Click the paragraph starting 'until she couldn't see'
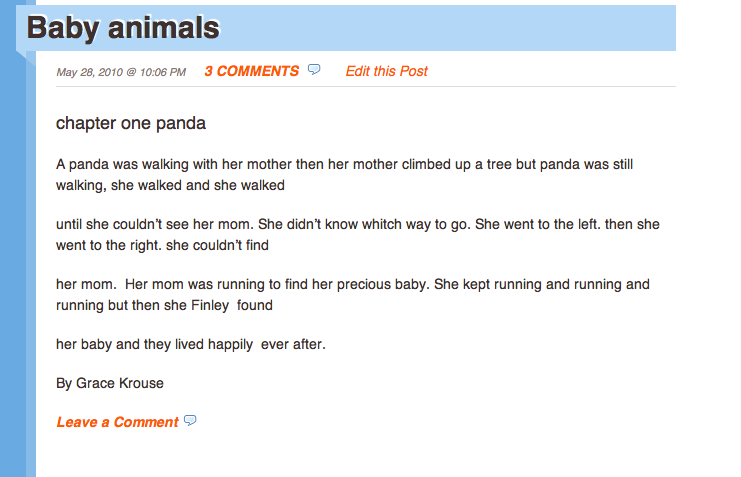 pos(358,235)
